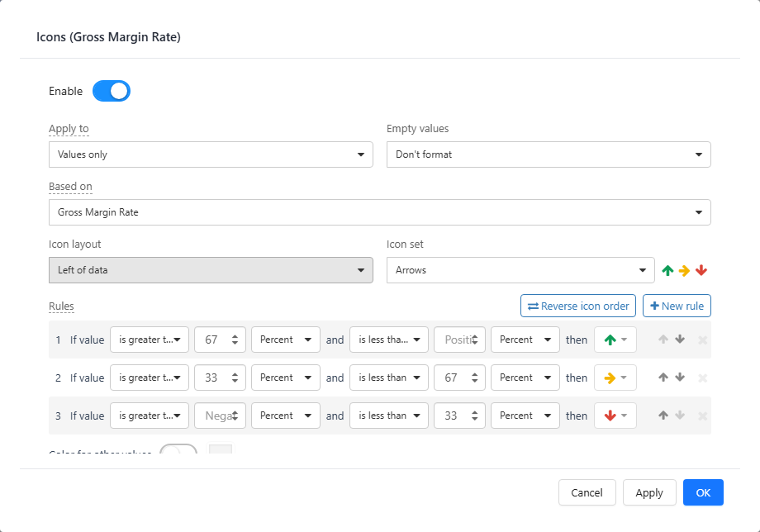
Task: Open rule 3 first condition operator dropdown
Action: click(x=150, y=416)
